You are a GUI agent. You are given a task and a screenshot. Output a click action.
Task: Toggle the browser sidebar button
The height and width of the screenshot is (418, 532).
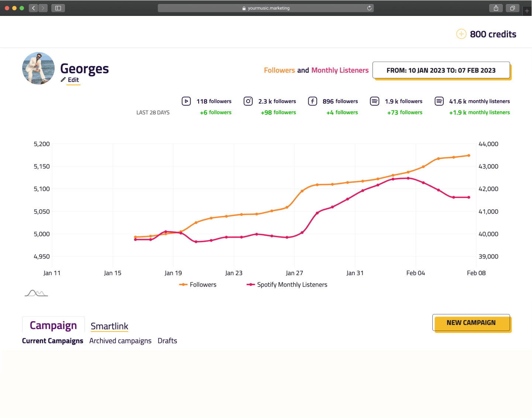click(58, 8)
